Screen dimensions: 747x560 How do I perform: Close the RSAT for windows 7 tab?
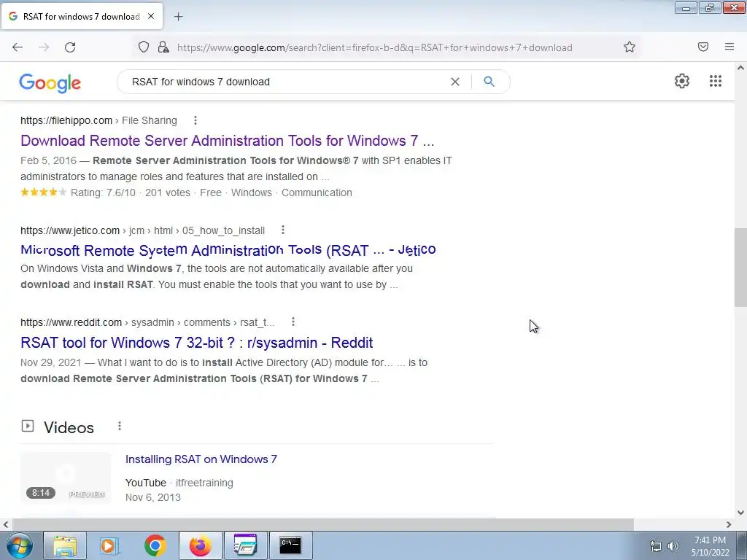click(x=151, y=16)
